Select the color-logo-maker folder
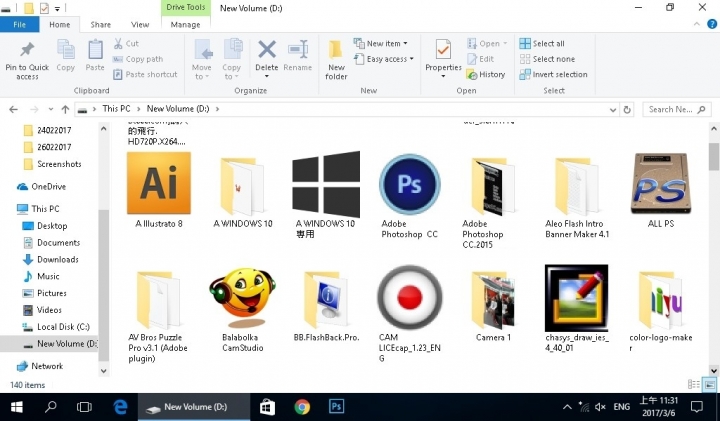The height and width of the screenshot is (421, 720). point(661,299)
